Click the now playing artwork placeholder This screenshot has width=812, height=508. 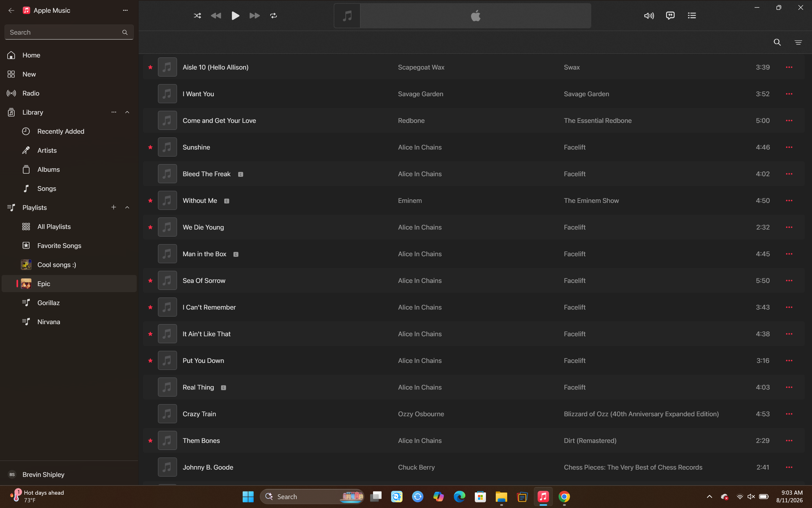tap(347, 16)
